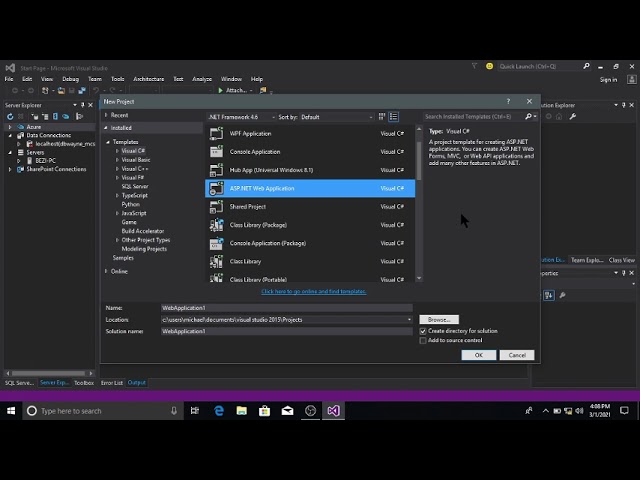Select the Console Application template icon

(x=216, y=151)
